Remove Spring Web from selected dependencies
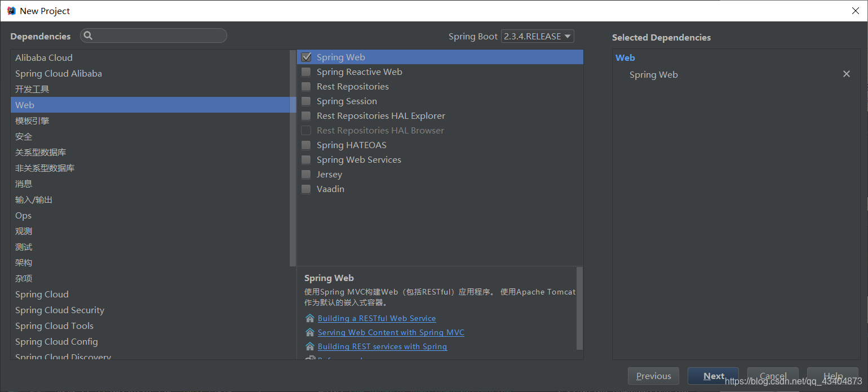 click(846, 74)
